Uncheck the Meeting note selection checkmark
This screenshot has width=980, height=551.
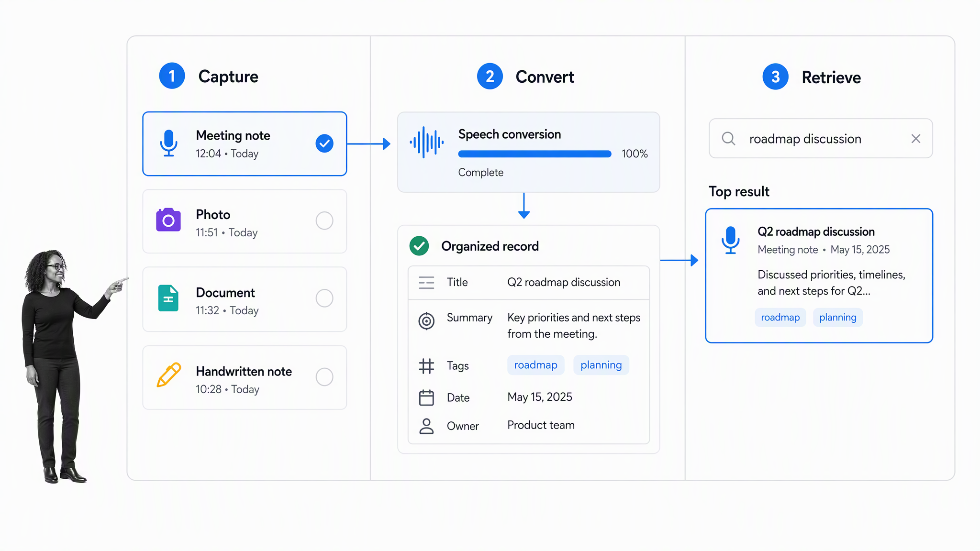[324, 143]
